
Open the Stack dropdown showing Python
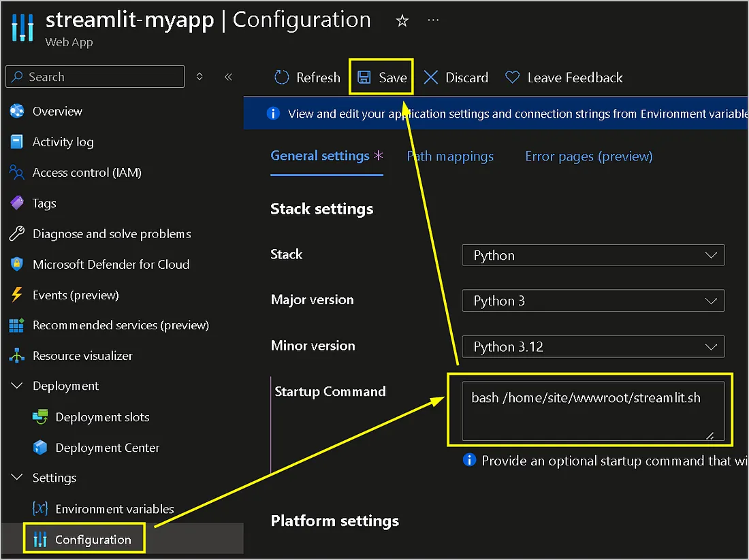pos(592,255)
